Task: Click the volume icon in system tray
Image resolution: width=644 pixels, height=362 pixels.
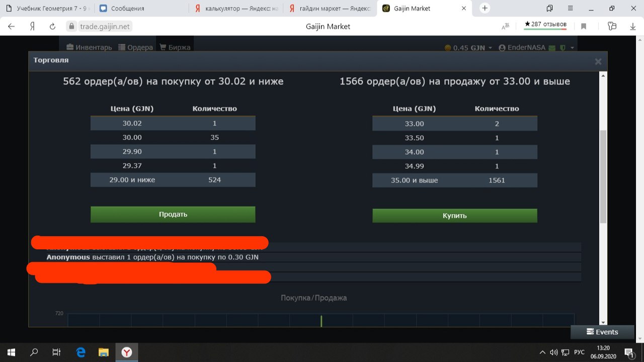Action: pyautogui.click(x=554, y=352)
